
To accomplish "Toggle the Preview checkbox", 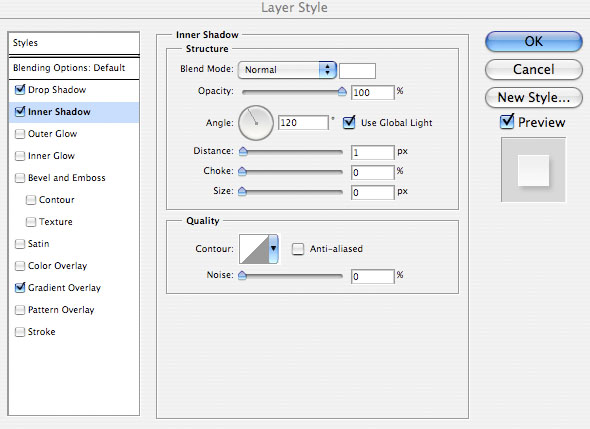I will tap(507, 122).
